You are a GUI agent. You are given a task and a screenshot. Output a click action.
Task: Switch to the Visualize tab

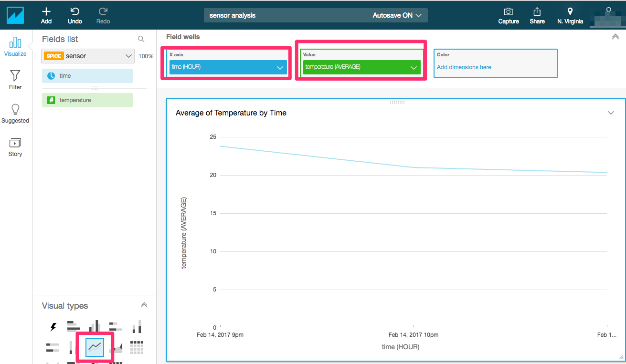click(15, 46)
